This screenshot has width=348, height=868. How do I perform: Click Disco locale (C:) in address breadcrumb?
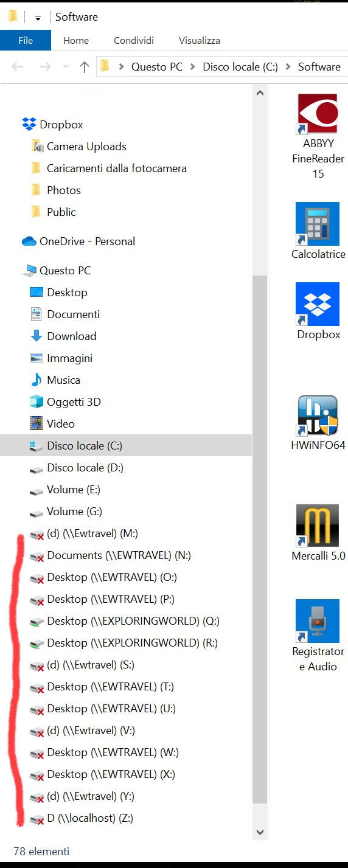[x=240, y=67]
